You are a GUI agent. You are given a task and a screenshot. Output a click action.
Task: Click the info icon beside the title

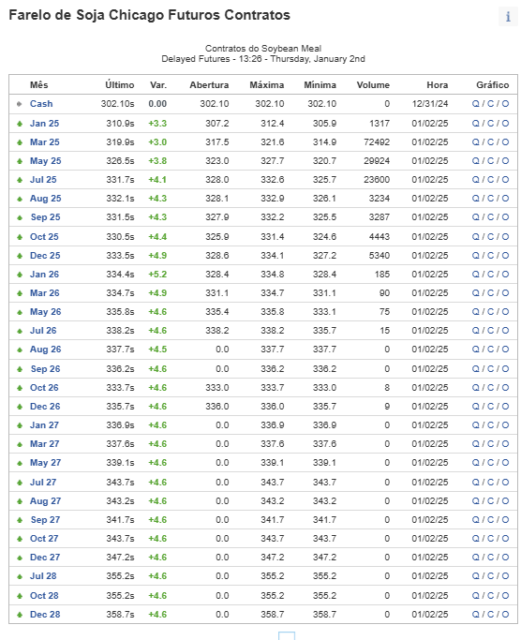[x=508, y=17]
